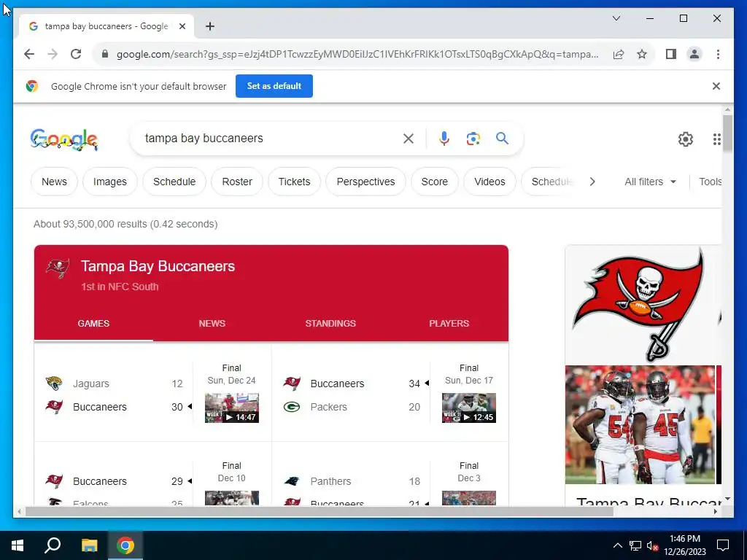Open the Google apps grid icon
Screen dimensions: 747x560
point(716,139)
